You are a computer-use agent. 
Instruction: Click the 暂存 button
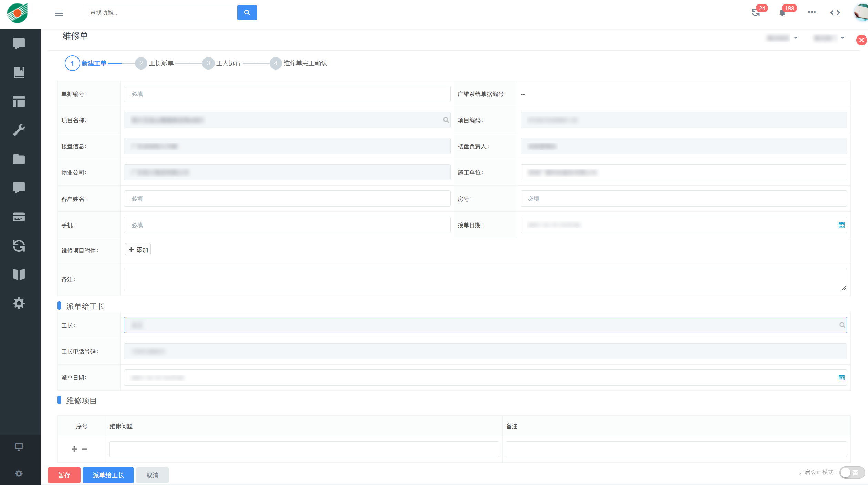tap(64, 475)
